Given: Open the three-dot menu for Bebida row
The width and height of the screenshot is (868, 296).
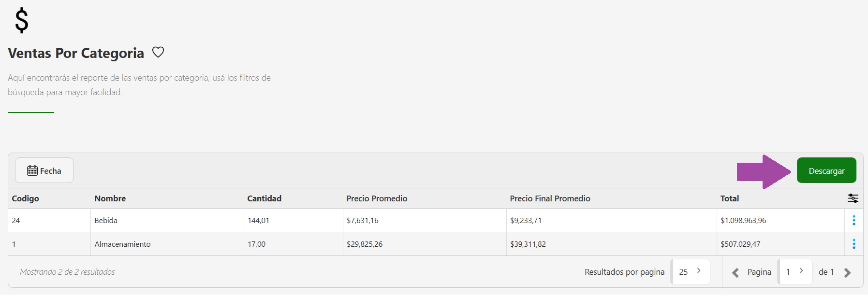Looking at the screenshot, I should 853,221.
